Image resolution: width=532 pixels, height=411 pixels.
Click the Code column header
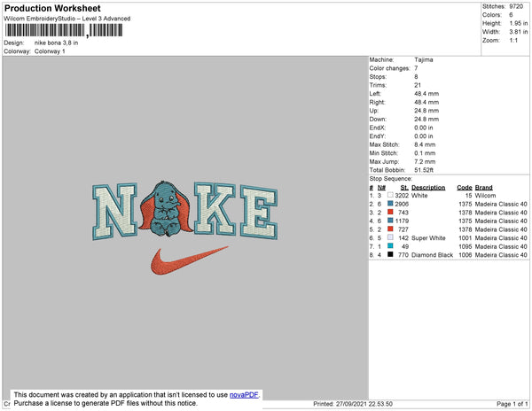click(465, 188)
